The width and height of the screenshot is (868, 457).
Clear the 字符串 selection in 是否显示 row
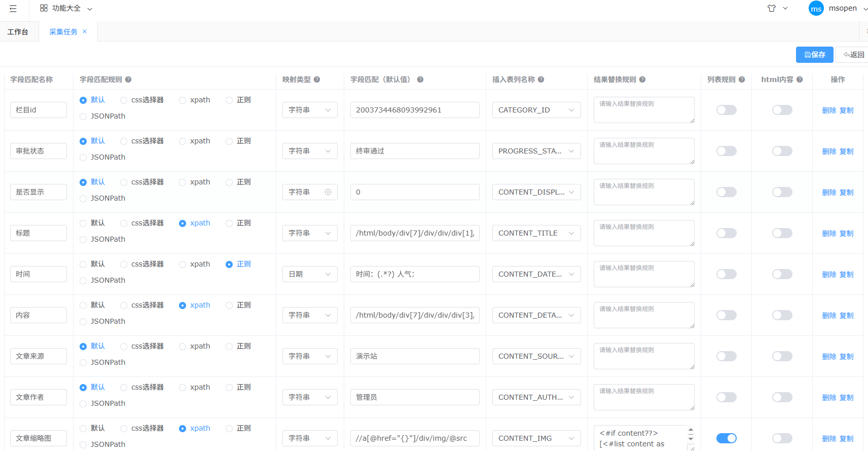328,192
